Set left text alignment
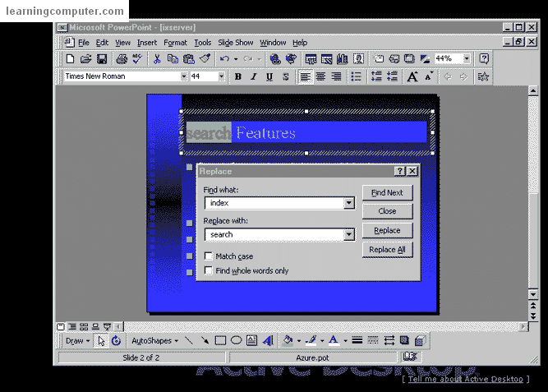The image size is (548, 392). pos(305,76)
